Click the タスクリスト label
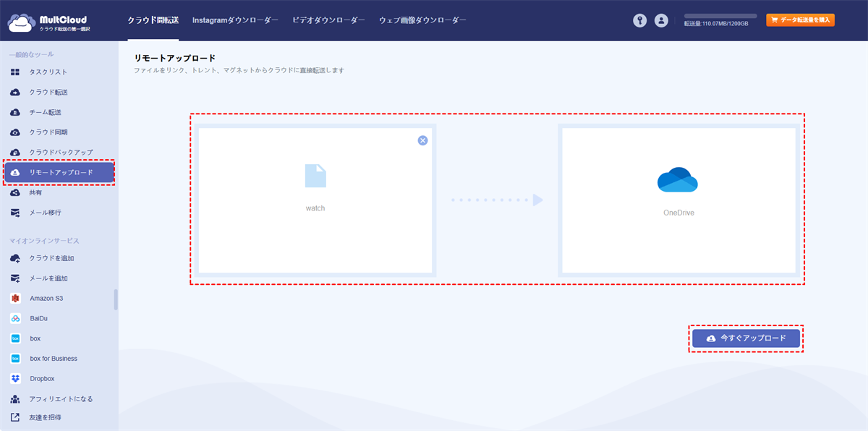The height and width of the screenshot is (431, 868). click(x=48, y=72)
